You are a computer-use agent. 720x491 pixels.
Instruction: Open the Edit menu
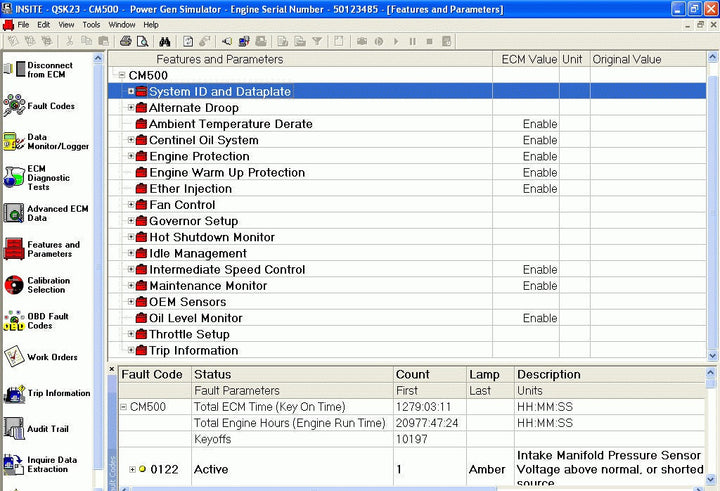(x=44, y=25)
